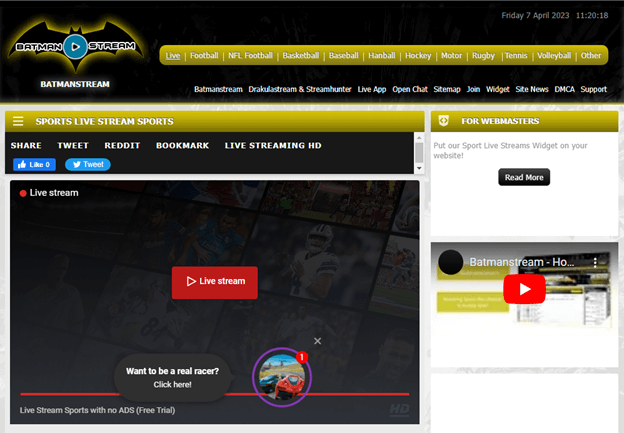This screenshot has height=433, width=624.
Task: Click the red video progress bar
Action: point(215,394)
